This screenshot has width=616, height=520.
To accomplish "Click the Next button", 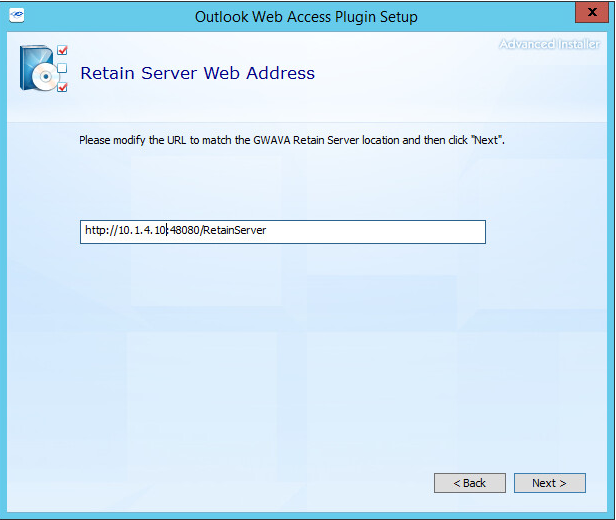I will (x=549, y=483).
